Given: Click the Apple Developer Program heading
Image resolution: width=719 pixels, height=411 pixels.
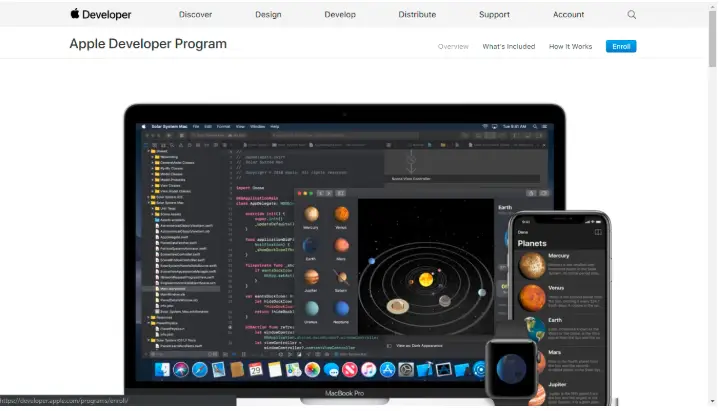Looking at the screenshot, I should [148, 44].
